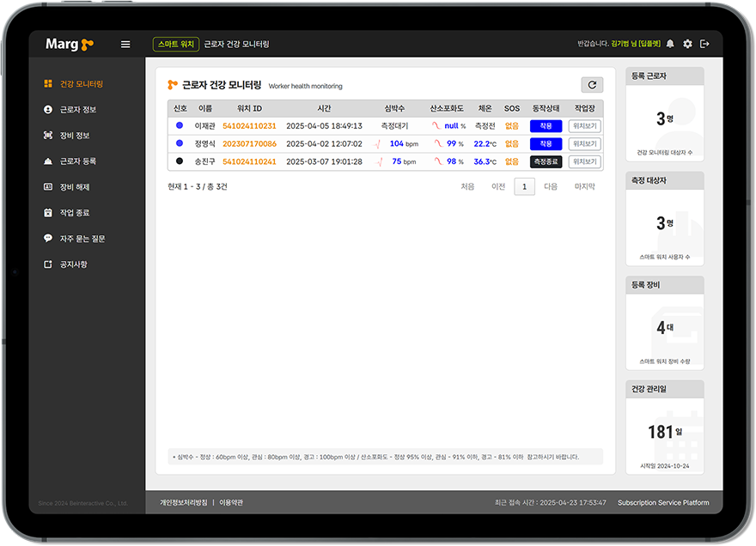756x546 pixels.
Task: Open watch ID 541024110241
Action: (x=249, y=161)
